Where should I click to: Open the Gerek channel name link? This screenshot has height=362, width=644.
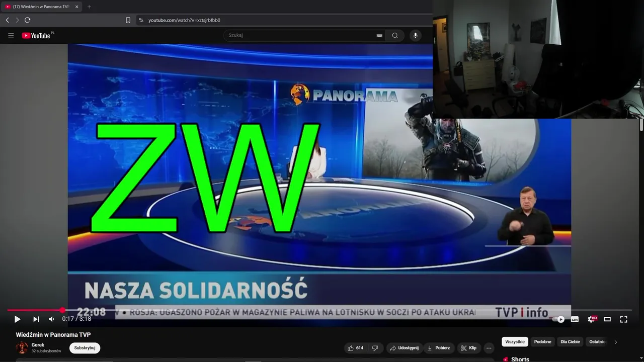pyautogui.click(x=38, y=345)
